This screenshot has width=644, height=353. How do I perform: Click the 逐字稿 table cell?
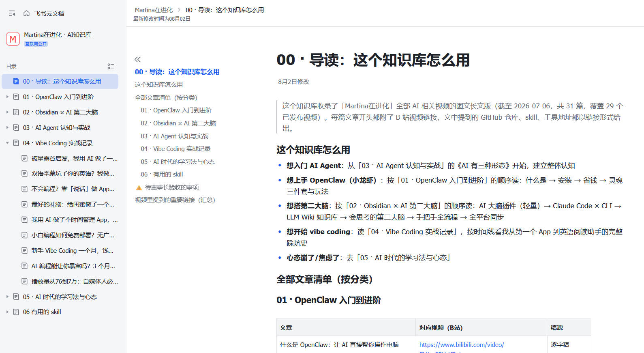coord(560,345)
